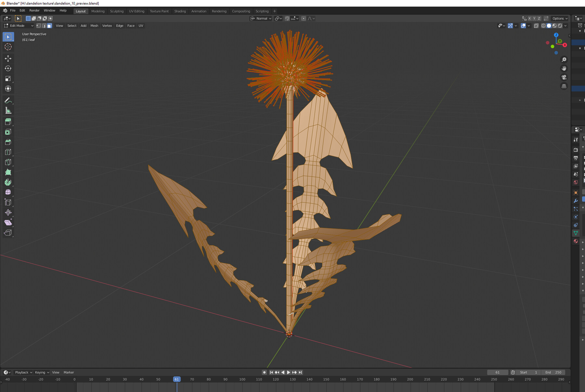
Task: Click the Options button in the header
Action: [x=560, y=19]
